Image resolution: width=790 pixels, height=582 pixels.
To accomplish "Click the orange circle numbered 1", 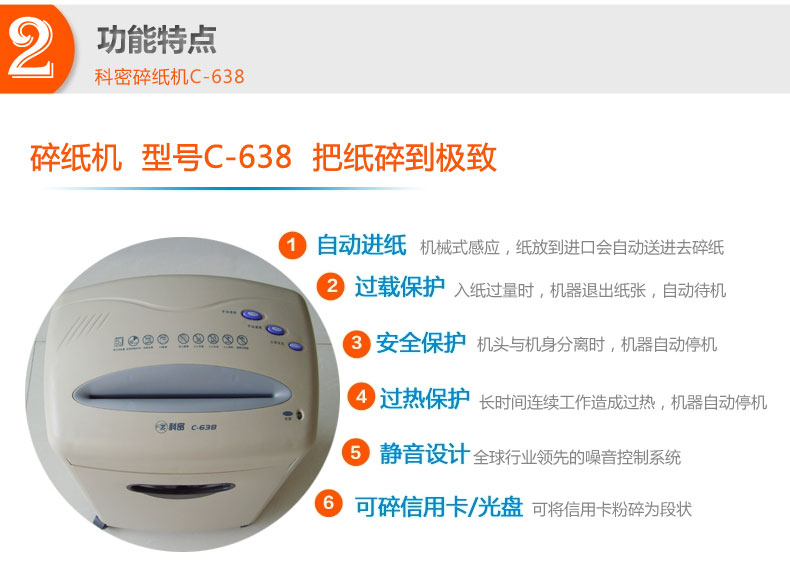I will (292, 245).
